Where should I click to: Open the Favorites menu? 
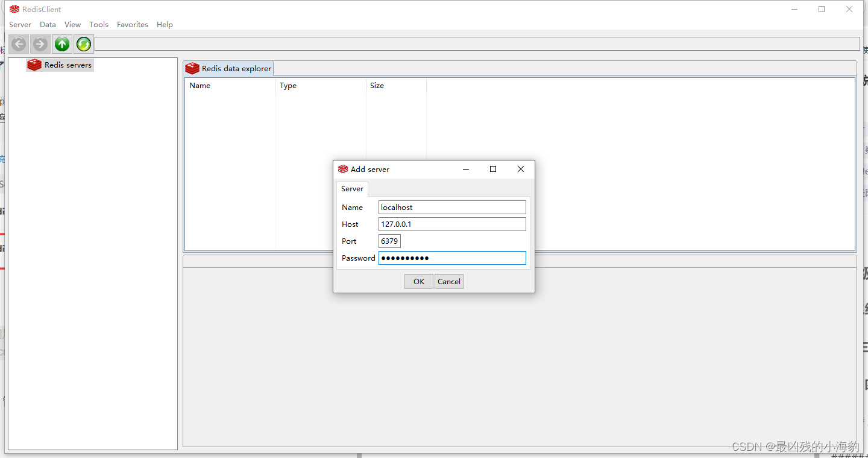(133, 25)
